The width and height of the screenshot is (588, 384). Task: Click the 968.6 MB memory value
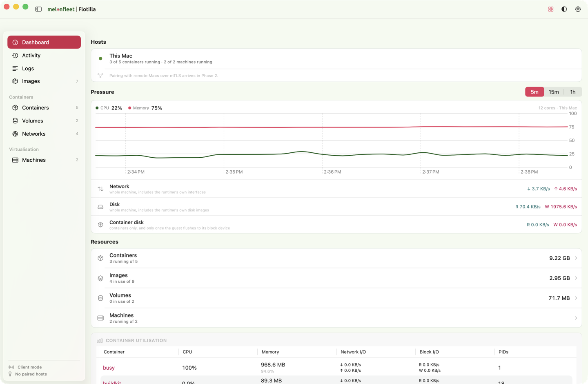[x=273, y=365]
